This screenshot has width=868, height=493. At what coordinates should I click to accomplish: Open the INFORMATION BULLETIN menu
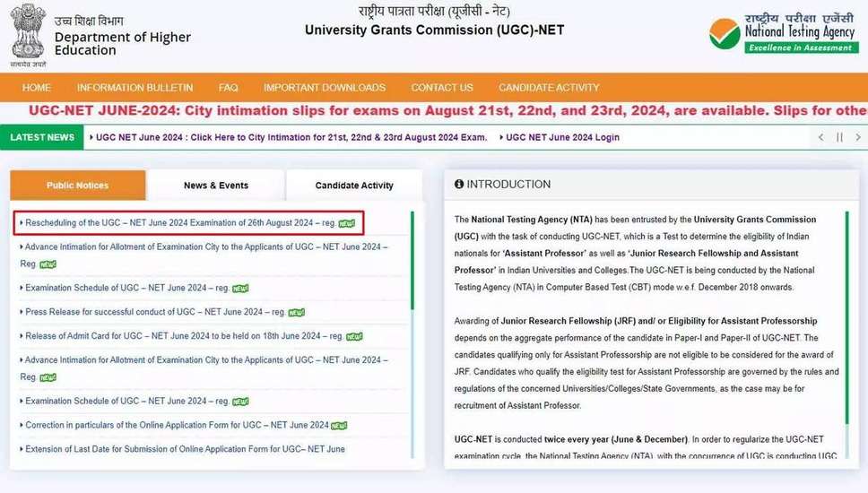[135, 88]
